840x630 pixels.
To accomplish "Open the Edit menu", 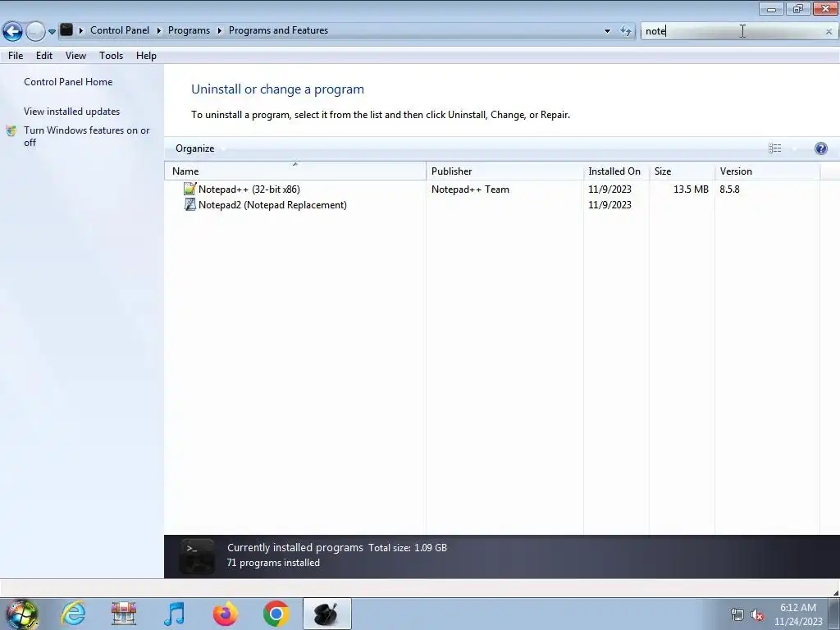I will [44, 56].
